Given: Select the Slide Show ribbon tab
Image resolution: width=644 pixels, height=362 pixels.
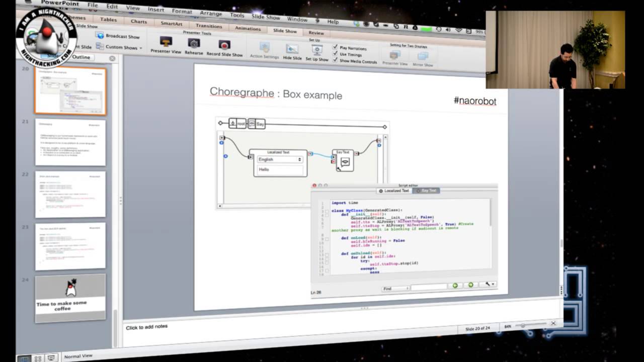Looking at the screenshot, I should coord(285,31).
